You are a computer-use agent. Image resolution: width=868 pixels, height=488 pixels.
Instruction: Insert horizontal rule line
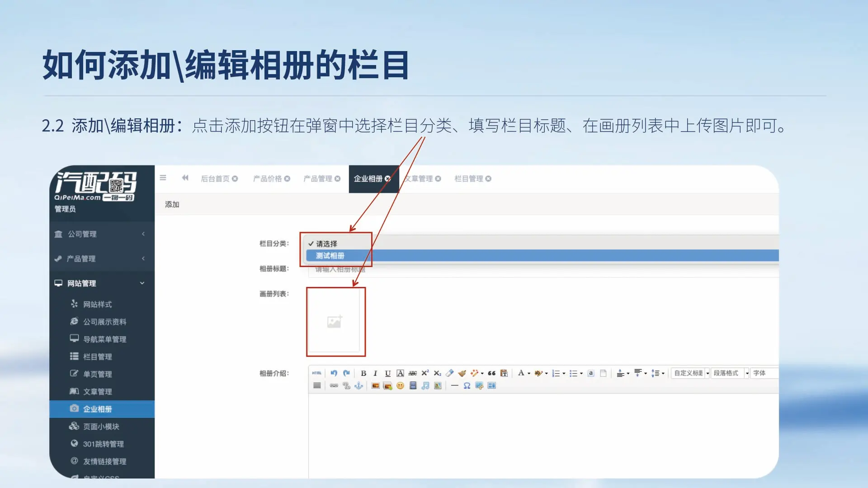click(454, 385)
